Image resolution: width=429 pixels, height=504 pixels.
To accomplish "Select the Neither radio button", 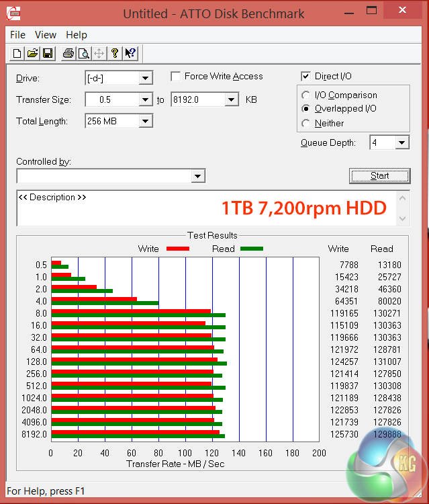I will [306, 124].
